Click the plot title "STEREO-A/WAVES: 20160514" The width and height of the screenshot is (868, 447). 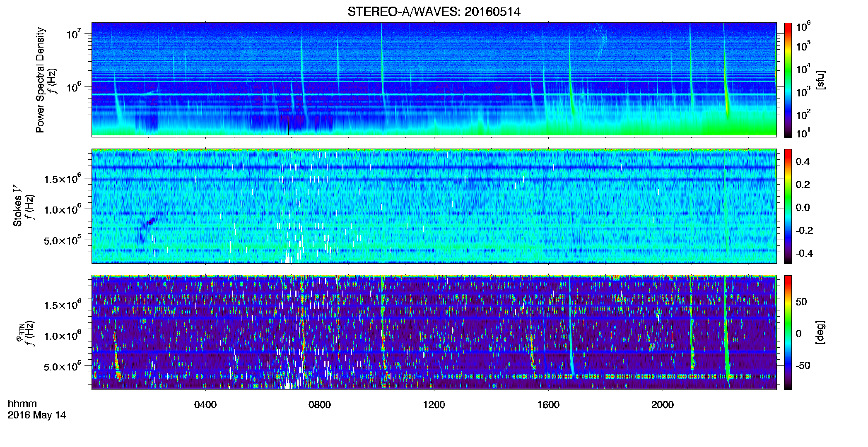click(434, 12)
